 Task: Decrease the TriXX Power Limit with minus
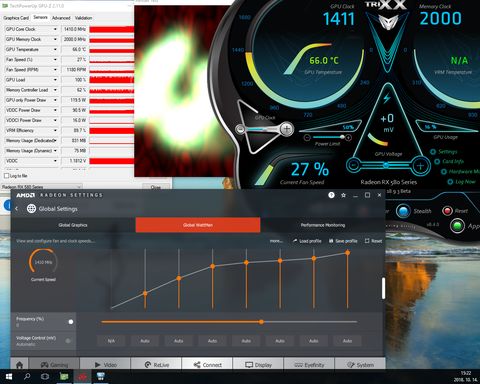(x=307, y=138)
